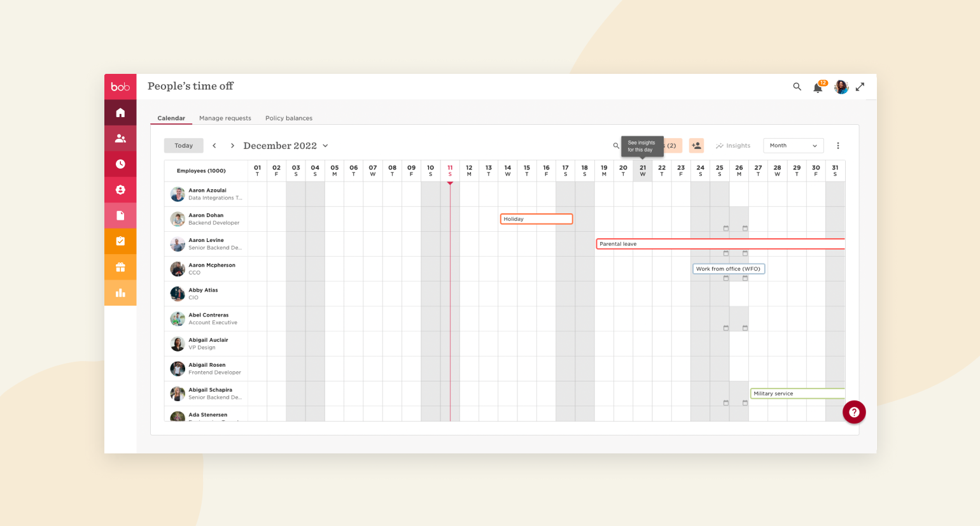Go to previous month arrow
Image resolution: width=980 pixels, height=526 pixels.
tap(214, 146)
